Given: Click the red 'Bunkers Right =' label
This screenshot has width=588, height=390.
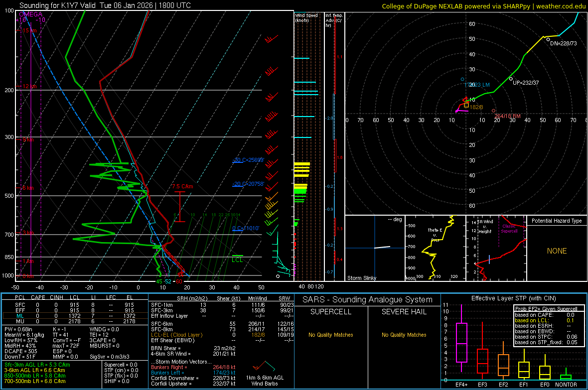Looking at the screenshot, I should click(x=169, y=367).
